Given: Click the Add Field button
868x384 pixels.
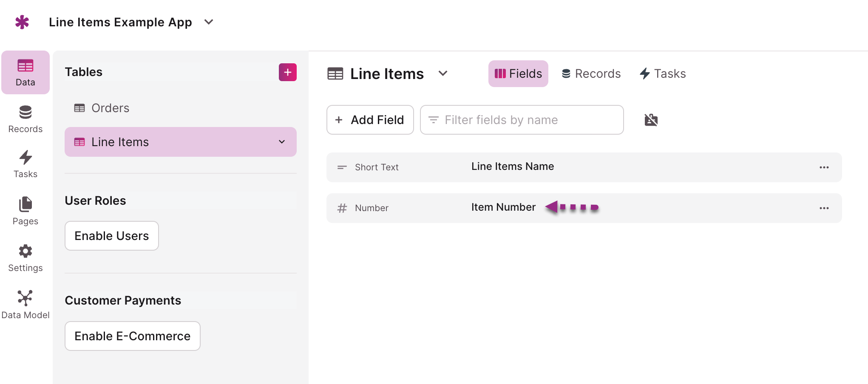Looking at the screenshot, I should pos(370,120).
